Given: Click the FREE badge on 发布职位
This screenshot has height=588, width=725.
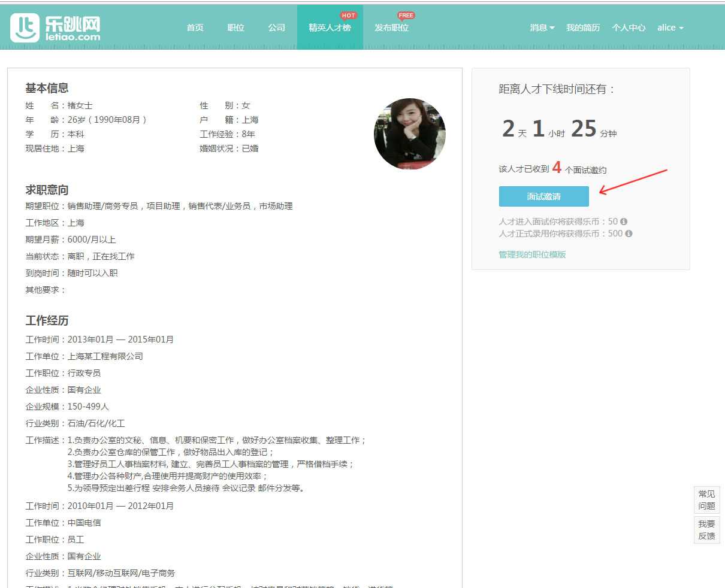Looking at the screenshot, I should click(406, 16).
